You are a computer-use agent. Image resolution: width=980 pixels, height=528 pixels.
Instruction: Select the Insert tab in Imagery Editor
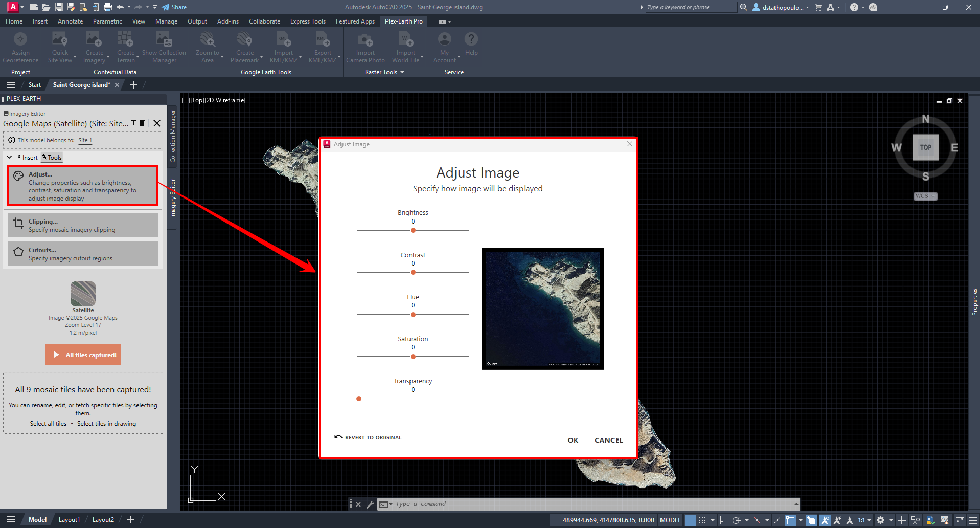click(27, 158)
